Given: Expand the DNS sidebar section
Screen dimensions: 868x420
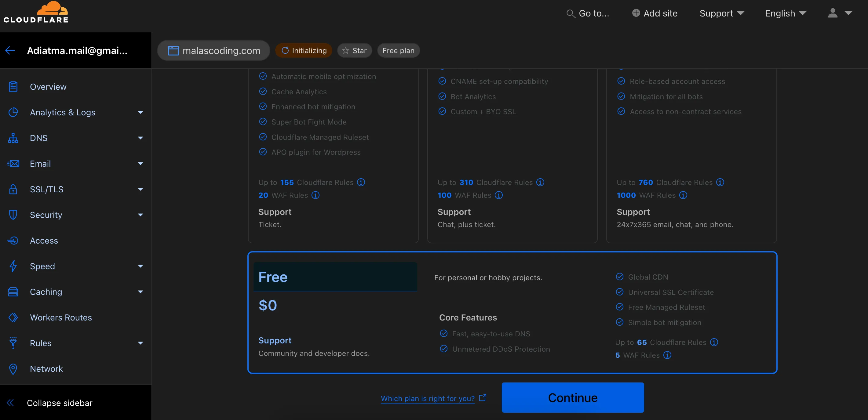Looking at the screenshot, I should [140, 138].
